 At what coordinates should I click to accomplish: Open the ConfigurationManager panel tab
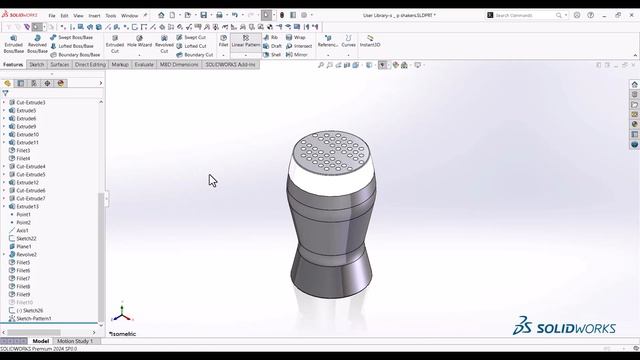tap(34, 83)
